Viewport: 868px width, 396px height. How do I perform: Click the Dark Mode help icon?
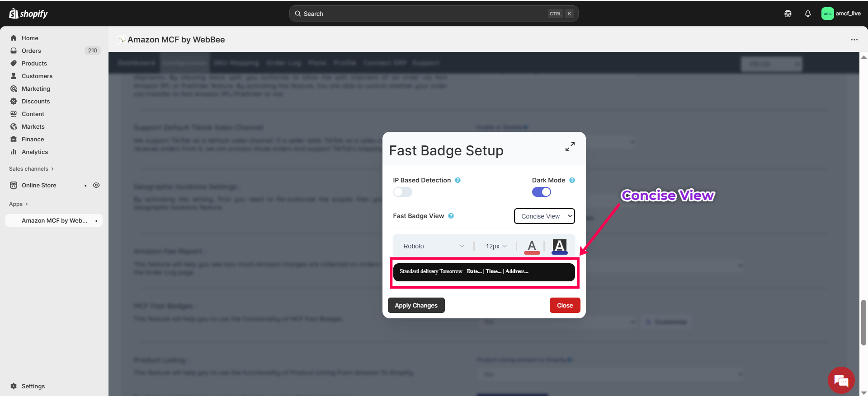(572, 180)
